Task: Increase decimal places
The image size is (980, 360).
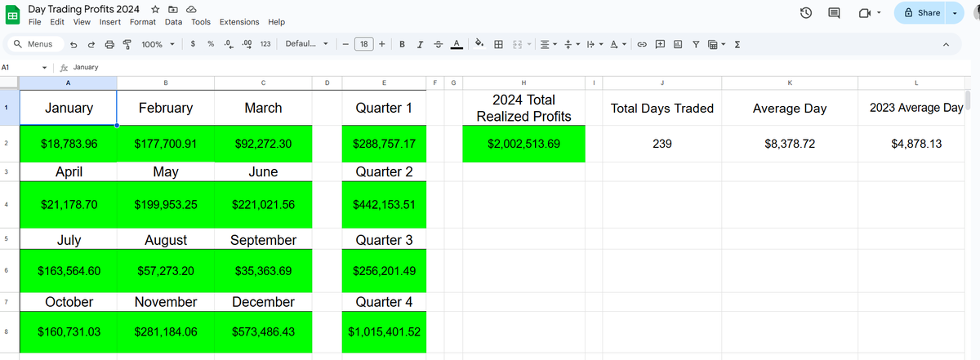Action: 247,44
